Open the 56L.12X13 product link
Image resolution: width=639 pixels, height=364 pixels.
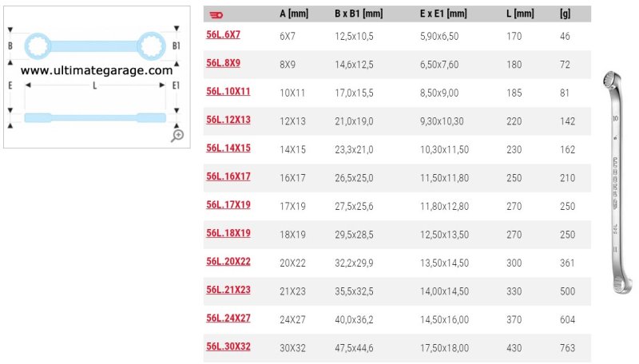pyautogui.click(x=228, y=120)
